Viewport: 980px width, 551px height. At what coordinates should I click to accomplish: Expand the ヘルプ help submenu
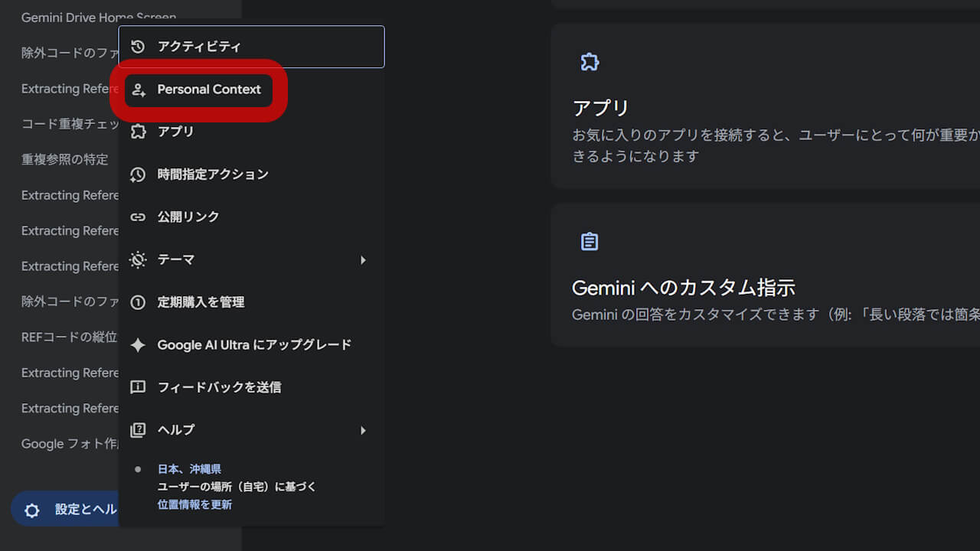tap(251, 430)
